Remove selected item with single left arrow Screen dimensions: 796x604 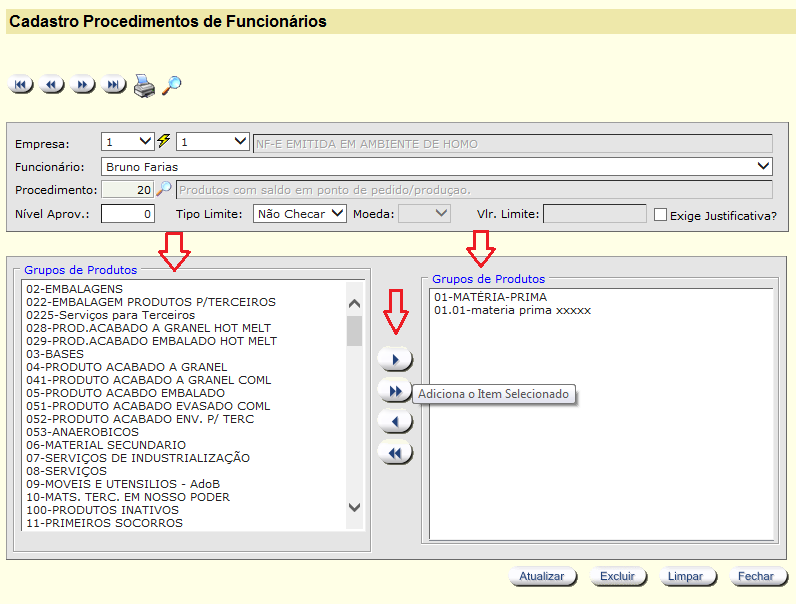pos(395,422)
